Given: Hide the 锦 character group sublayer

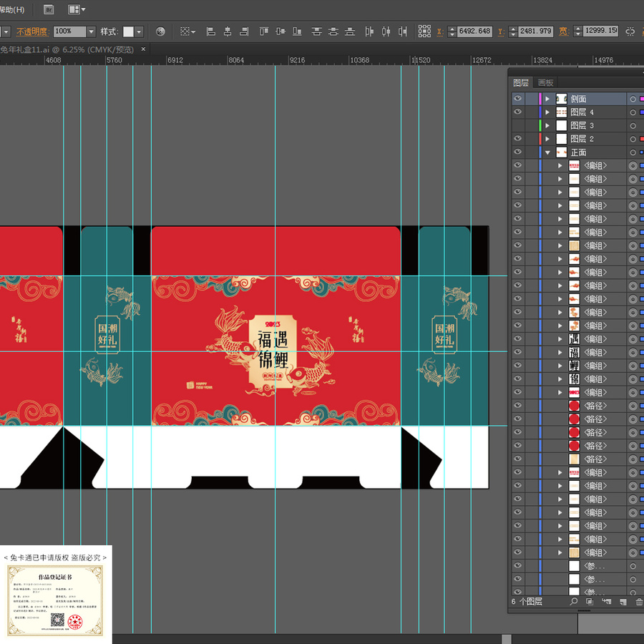Looking at the screenshot, I should tap(518, 379).
